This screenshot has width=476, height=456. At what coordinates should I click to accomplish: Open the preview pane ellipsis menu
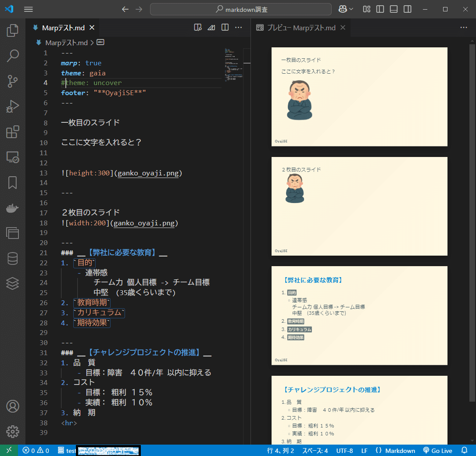coord(464,27)
